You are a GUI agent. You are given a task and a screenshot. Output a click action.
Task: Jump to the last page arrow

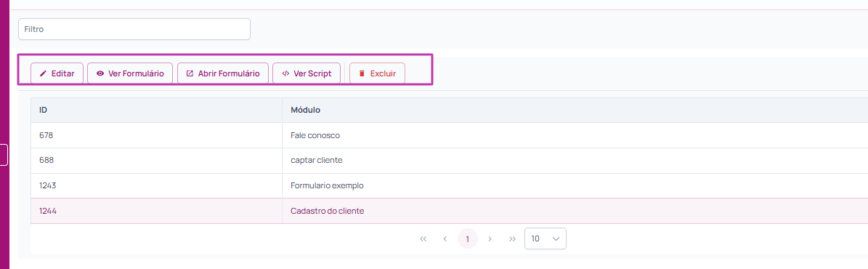(512, 239)
